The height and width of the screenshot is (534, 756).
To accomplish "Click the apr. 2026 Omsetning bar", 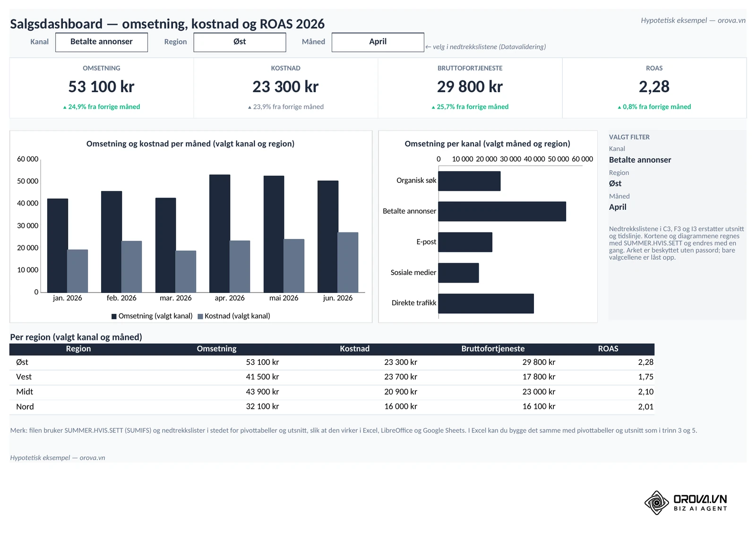I will click(220, 233).
